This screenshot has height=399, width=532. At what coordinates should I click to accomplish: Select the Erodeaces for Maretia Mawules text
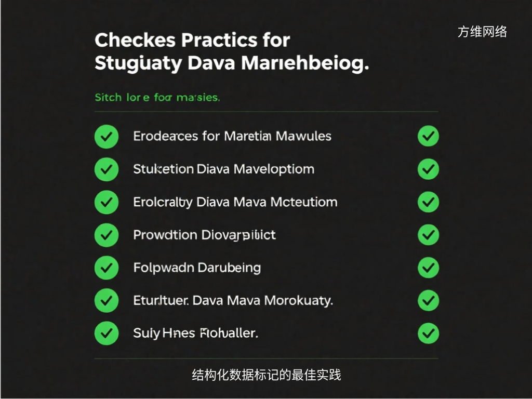point(232,136)
